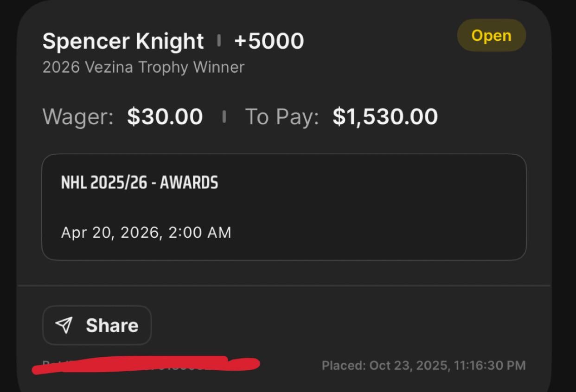The width and height of the screenshot is (576, 392).
Task: Switch to the 2026 Vezina Trophy Winner market
Action: coord(144,67)
